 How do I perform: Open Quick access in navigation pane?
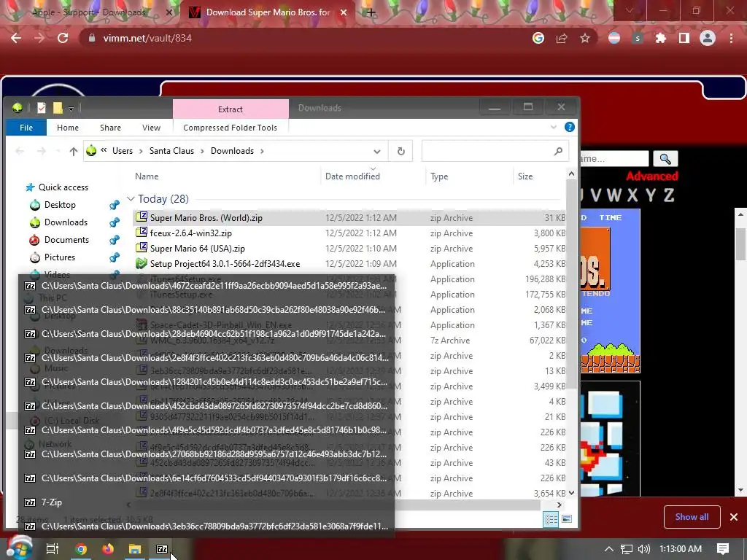(x=63, y=187)
